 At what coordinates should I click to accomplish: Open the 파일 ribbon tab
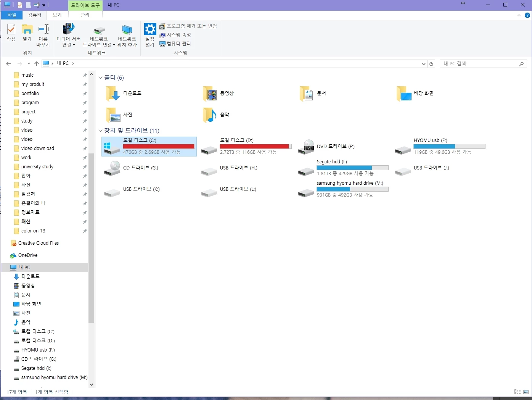(x=12, y=15)
